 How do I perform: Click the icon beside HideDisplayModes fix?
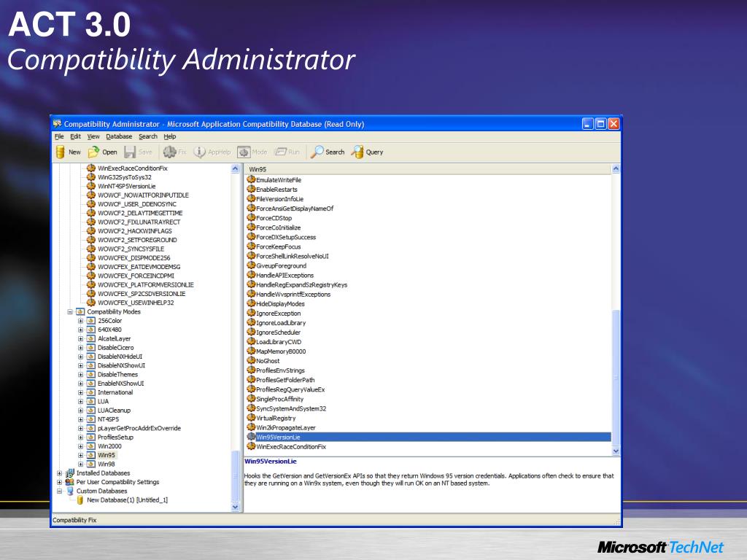pos(251,303)
